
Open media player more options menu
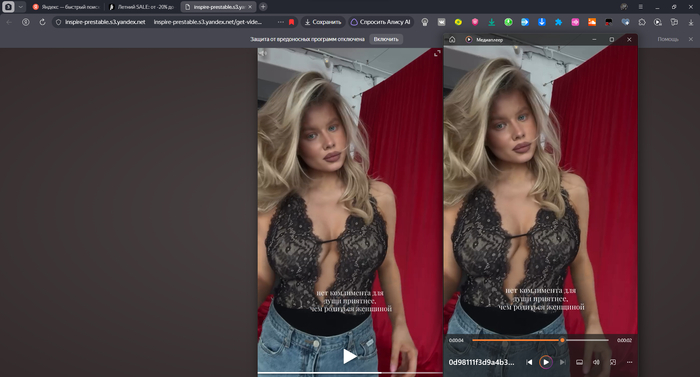(629, 362)
